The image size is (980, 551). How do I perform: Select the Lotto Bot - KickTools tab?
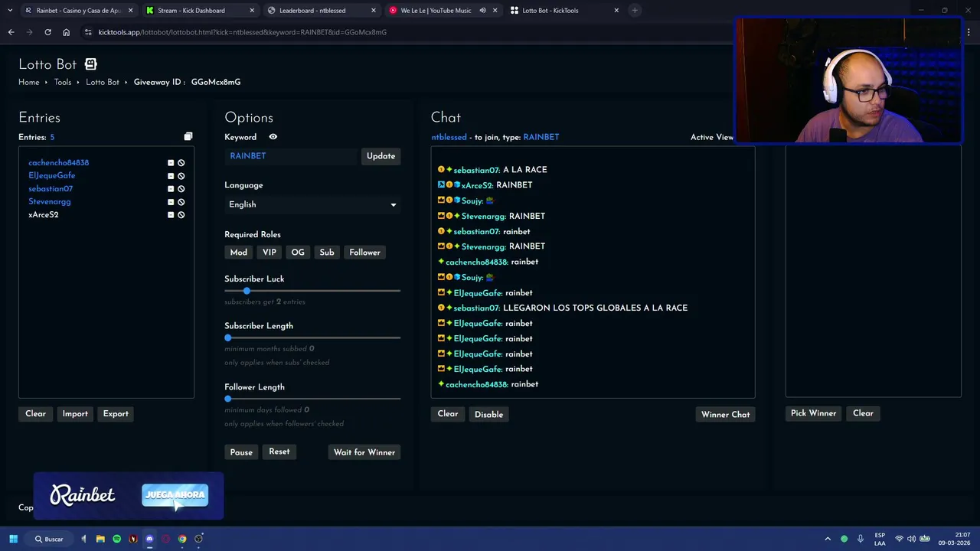[564, 11]
